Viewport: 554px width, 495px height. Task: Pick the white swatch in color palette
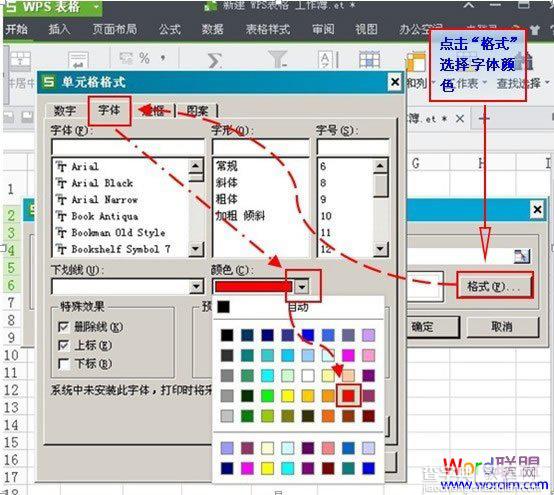(308, 376)
